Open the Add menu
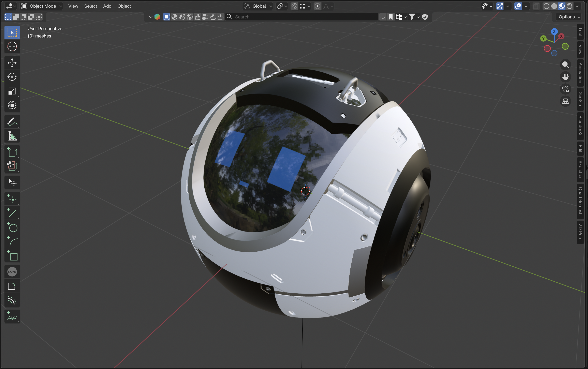This screenshot has width=588, height=369. click(x=107, y=6)
